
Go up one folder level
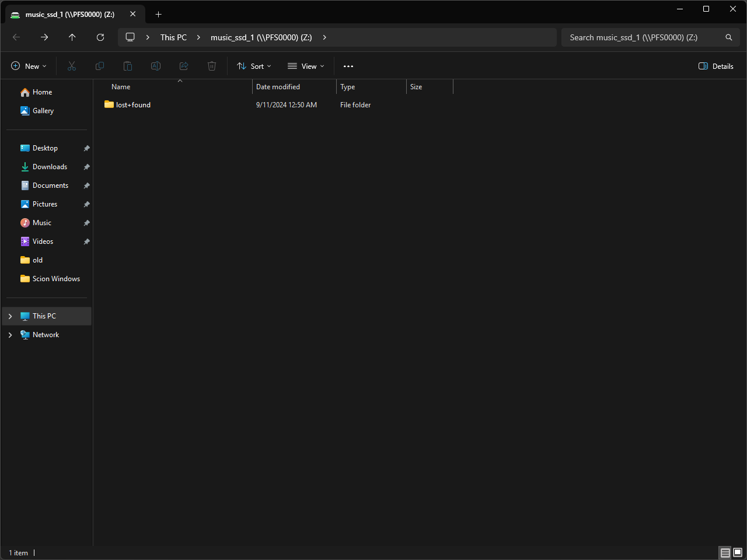[72, 37]
